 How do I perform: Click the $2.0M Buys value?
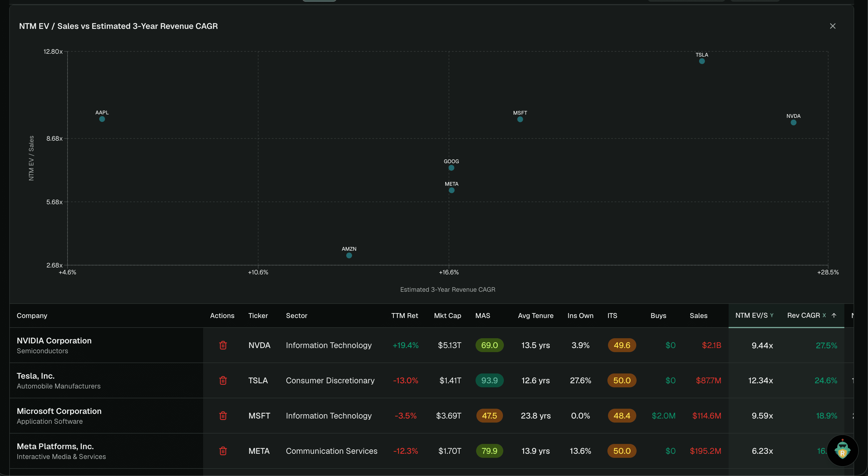click(x=663, y=416)
